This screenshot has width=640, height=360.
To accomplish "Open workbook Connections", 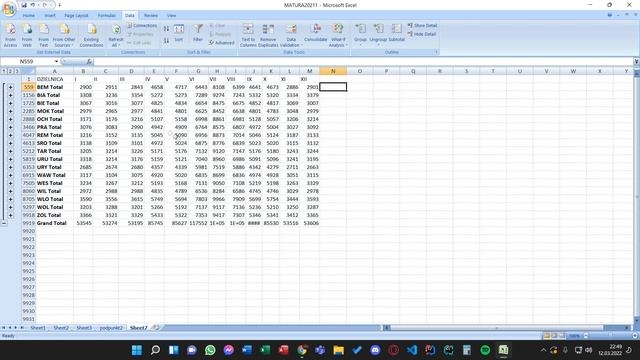I will pyautogui.click(x=142, y=25).
